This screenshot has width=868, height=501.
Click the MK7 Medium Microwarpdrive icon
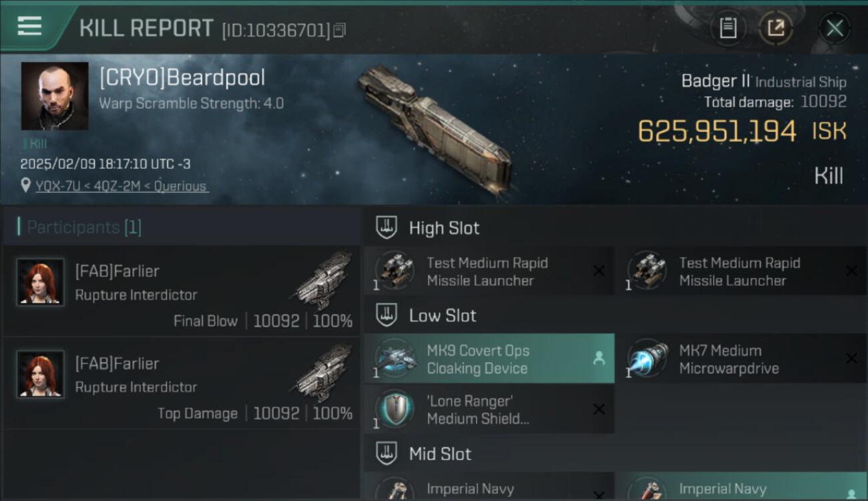pos(648,359)
